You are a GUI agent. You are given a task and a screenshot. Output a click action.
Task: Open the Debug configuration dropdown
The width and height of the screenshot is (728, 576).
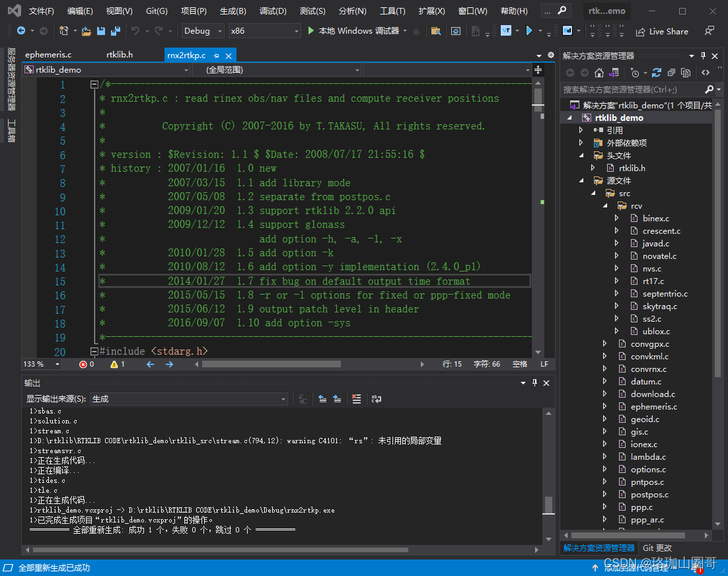(x=202, y=30)
